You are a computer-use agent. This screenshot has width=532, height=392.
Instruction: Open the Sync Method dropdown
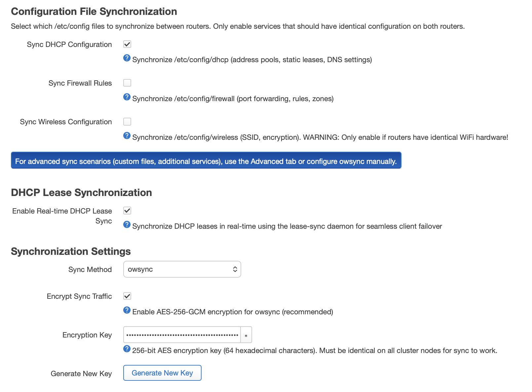click(x=182, y=269)
